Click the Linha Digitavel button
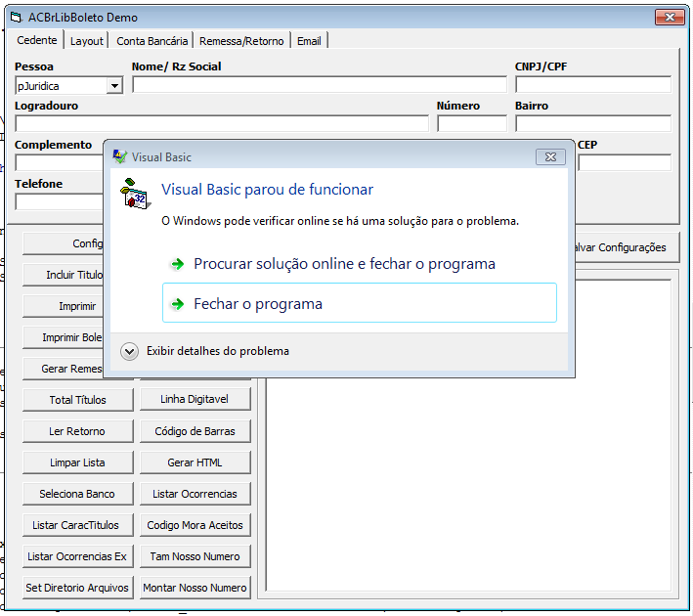Viewport: 693px width, 616px height. click(x=195, y=399)
